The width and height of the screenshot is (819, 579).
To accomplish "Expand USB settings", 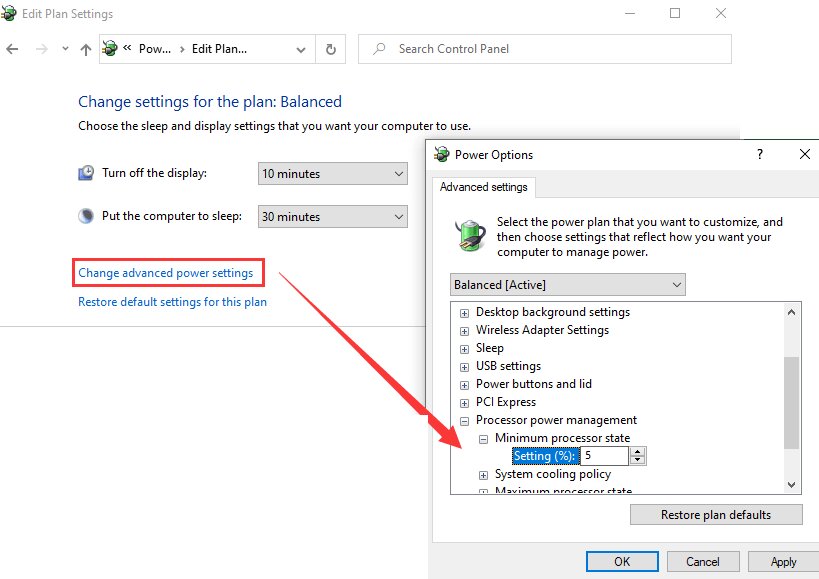I will tap(464, 367).
